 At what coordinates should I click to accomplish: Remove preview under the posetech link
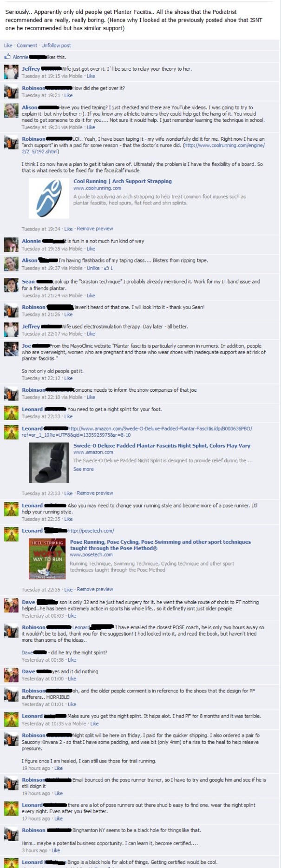pos(95,589)
